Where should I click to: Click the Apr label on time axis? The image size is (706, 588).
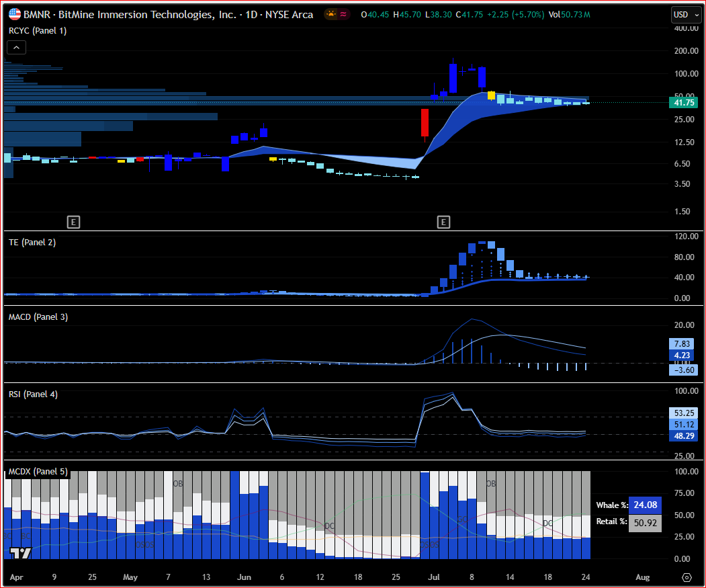point(17,577)
